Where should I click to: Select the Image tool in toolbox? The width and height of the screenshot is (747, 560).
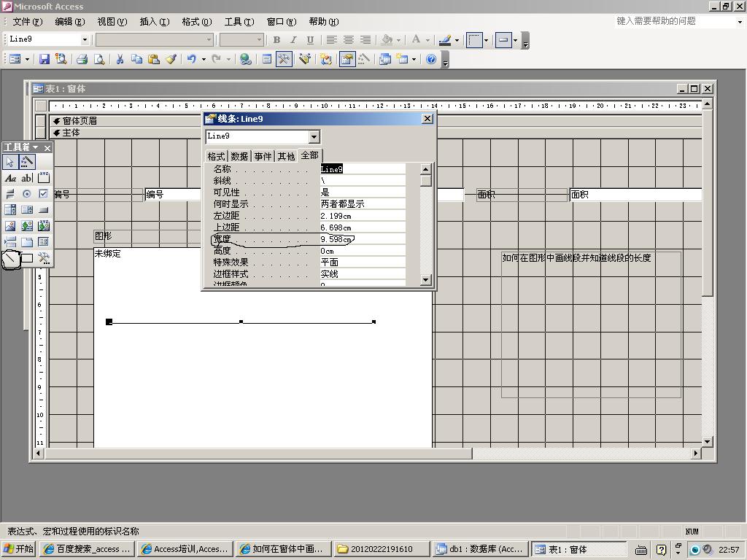pyautogui.click(x=10, y=226)
